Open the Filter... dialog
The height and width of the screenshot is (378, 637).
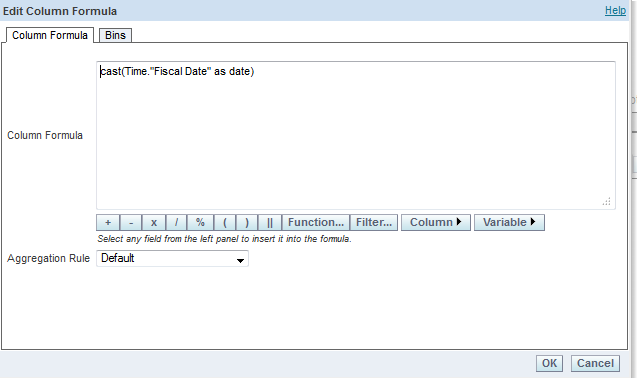pos(374,223)
